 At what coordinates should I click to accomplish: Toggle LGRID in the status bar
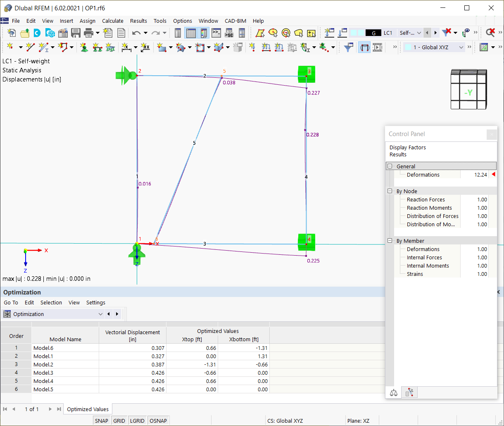pos(137,421)
